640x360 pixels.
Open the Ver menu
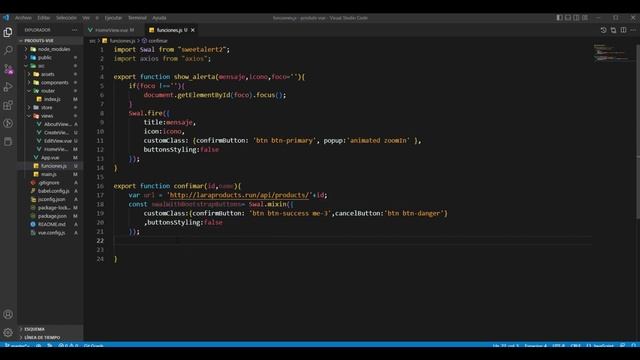pyautogui.click(x=86, y=18)
